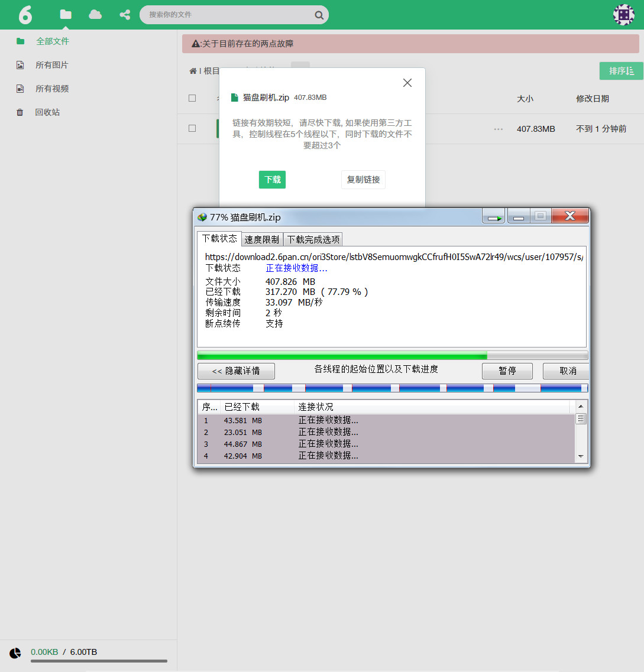Switch to the 下载状态 tab
Screen dimensions: 644x672
click(x=219, y=238)
